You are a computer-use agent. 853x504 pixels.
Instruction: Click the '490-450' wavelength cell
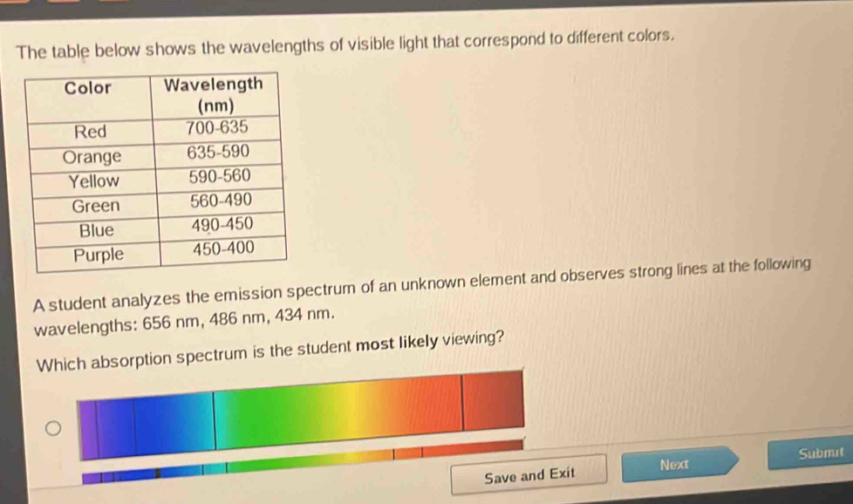tap(222, 225)
